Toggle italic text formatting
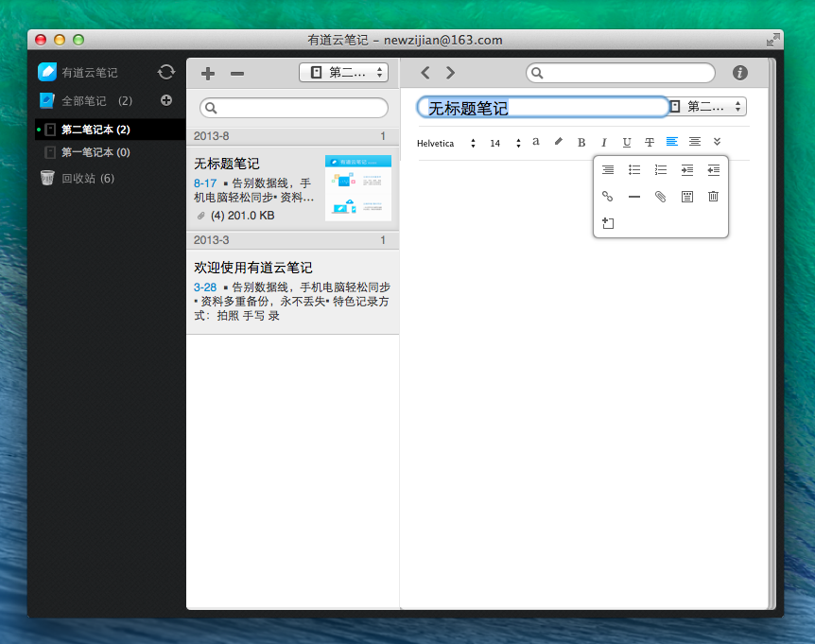The height and width of the screenshot is (644, 815). click(603, 143)
